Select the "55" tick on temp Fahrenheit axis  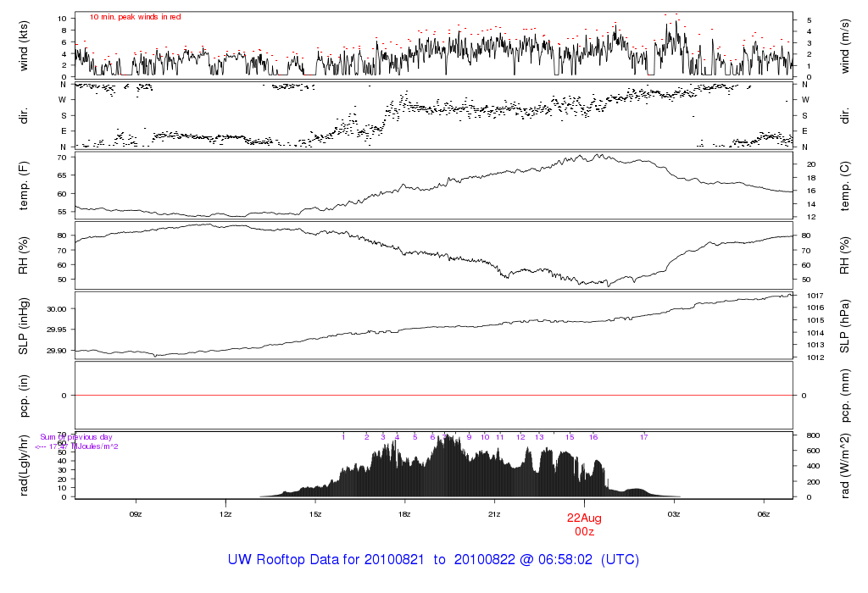[62, 212]
